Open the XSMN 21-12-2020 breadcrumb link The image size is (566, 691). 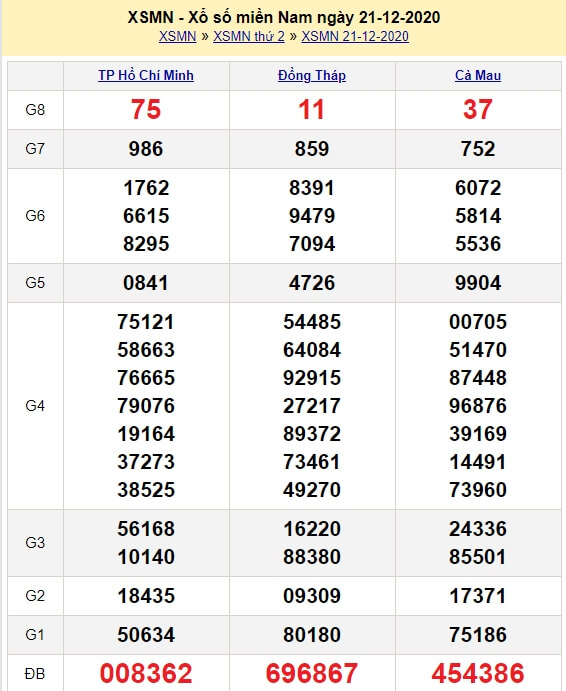click(355, 36)
